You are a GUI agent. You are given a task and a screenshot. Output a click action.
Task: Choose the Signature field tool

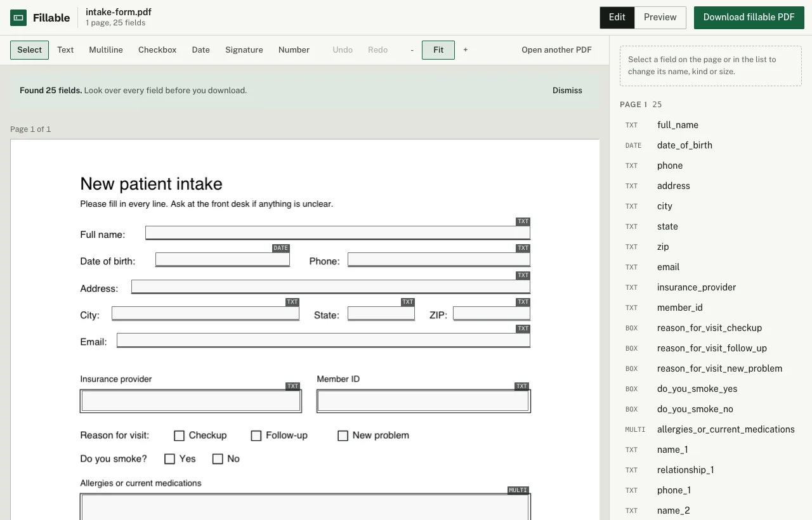[244, 50]
